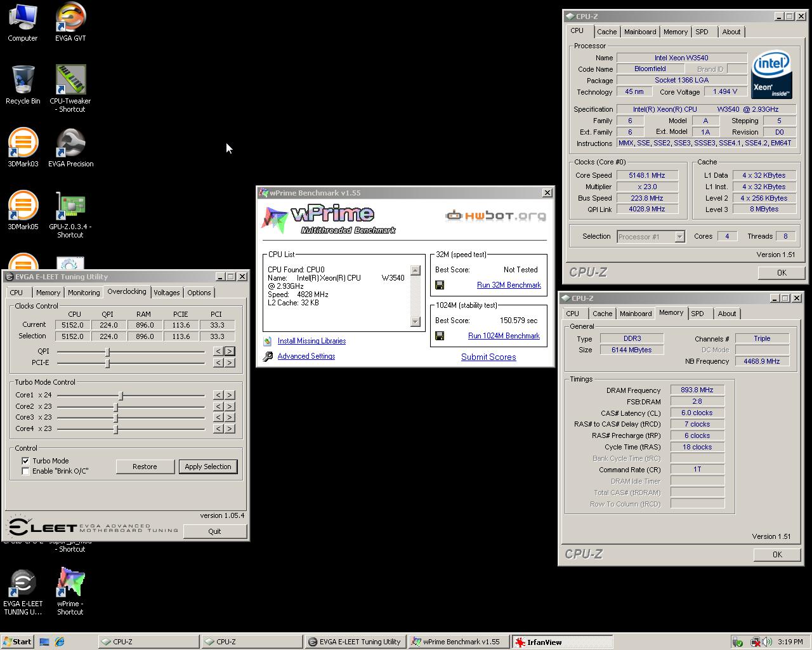Screen dimensions: 812x650
Task: Click the CPU selection value field 5152.0
Action: point(72,336)
